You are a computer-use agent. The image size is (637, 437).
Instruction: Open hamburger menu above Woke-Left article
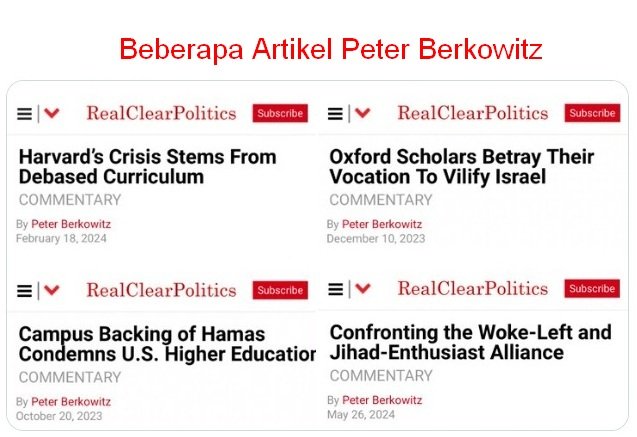tap(335, 289)
